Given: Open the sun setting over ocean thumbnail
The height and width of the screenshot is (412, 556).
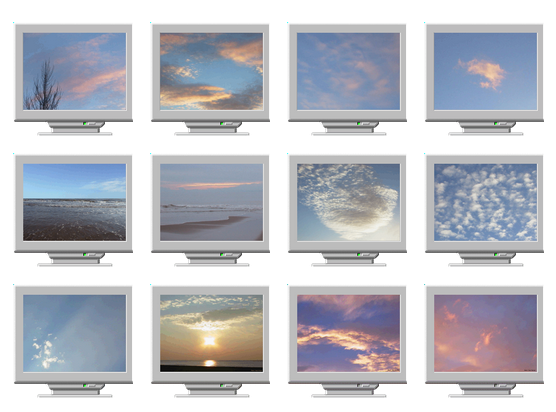Looking at the screenshot, I should (x=211, y=333).
